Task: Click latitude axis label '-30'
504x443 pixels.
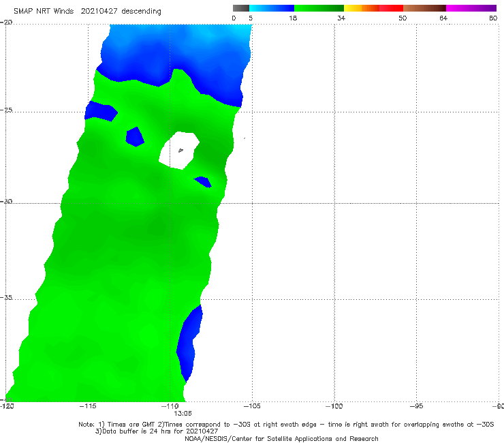Action: (x=6, y=201)
